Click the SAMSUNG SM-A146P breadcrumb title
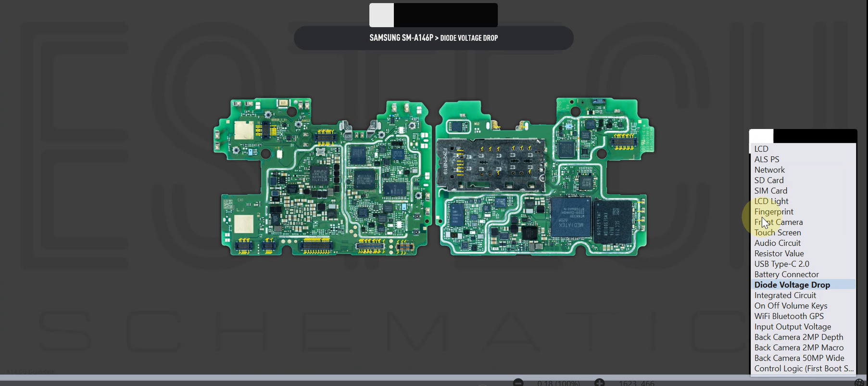This screenshot has width=868, height=386. pos(401,38)
